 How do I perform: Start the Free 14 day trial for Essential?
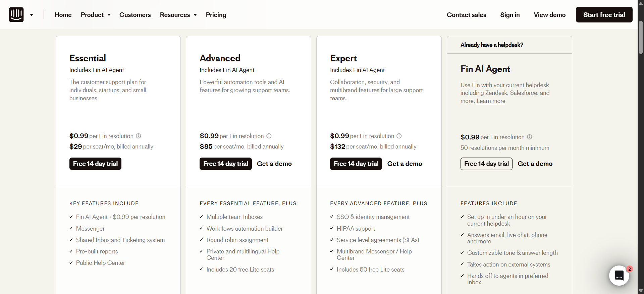95,164
